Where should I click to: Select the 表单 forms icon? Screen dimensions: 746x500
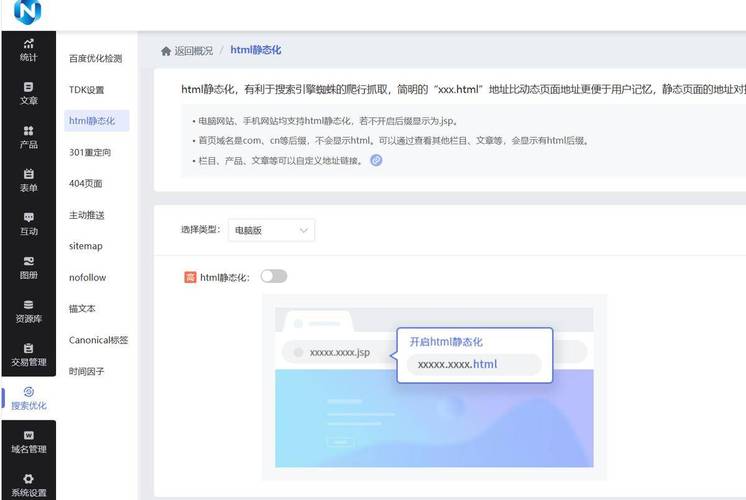point(28,174)
